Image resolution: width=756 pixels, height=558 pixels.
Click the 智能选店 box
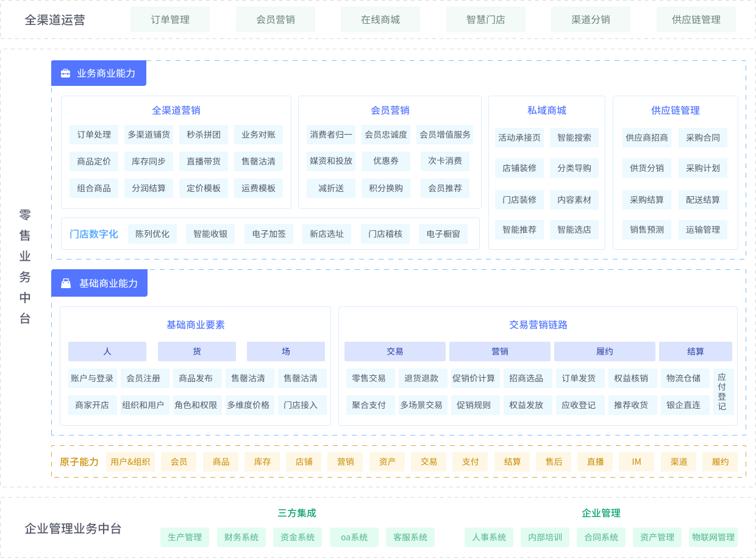pyautogui.click(x=574, y=230)
